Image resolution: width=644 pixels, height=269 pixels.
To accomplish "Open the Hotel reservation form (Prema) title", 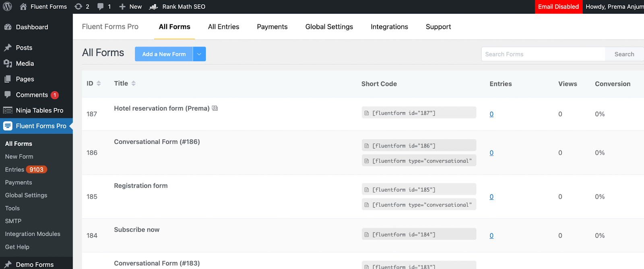I will coord(161,109).
